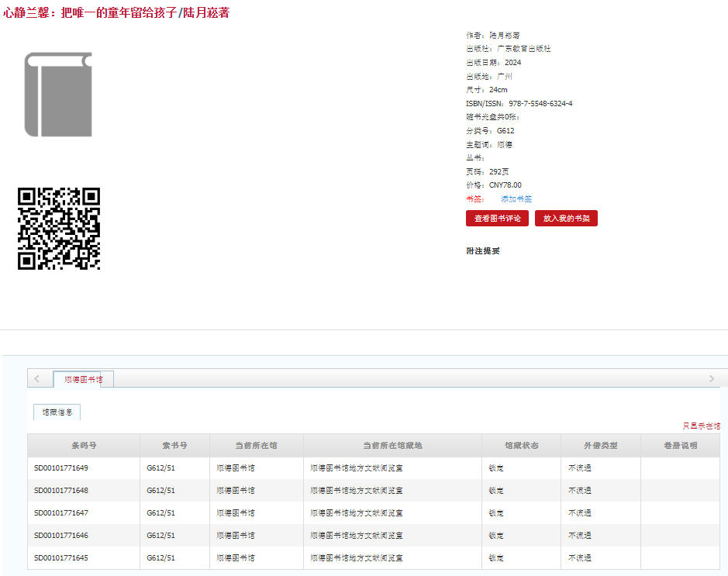Screen dimensions: 728x576
Task: Click the gray book cover placeholder icon
Action: [58, 95]
